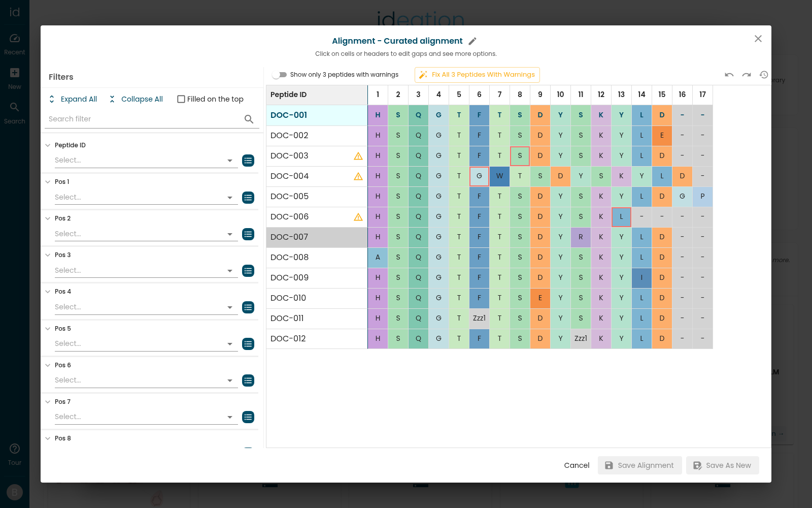Expand all filters
Image resolution: width=812 pixels, height=508 pixels.
point(73,99)
